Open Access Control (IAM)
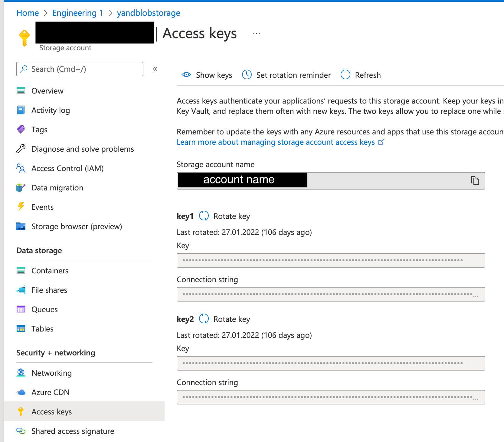Viewport: 504px width, 442px height. coord(67,168)
